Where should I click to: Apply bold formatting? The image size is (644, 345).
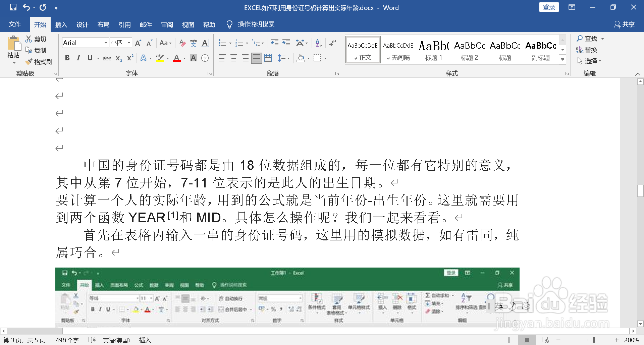point(67,58)
